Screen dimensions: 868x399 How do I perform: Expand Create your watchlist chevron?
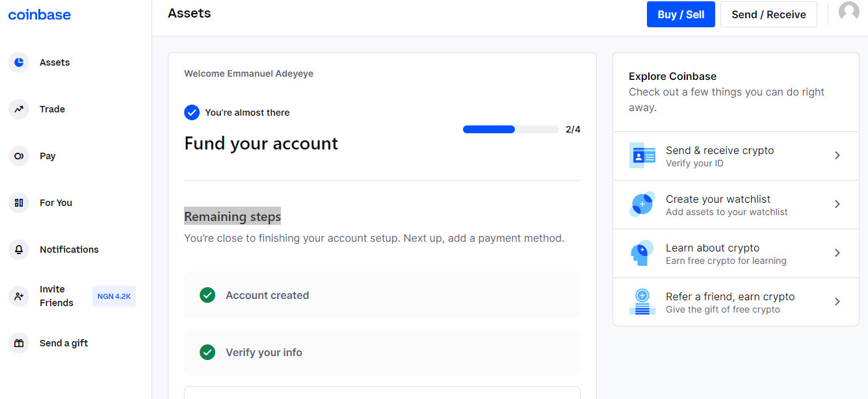837,204
